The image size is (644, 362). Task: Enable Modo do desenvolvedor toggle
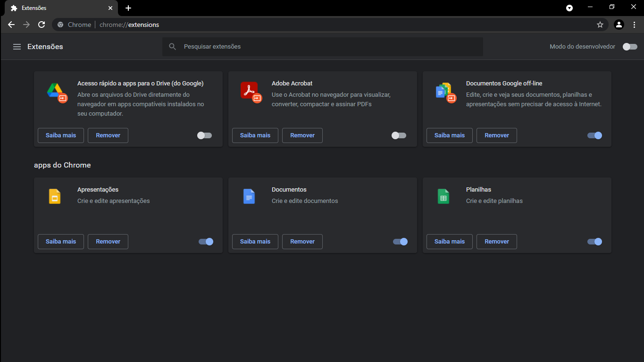(630, 47)
